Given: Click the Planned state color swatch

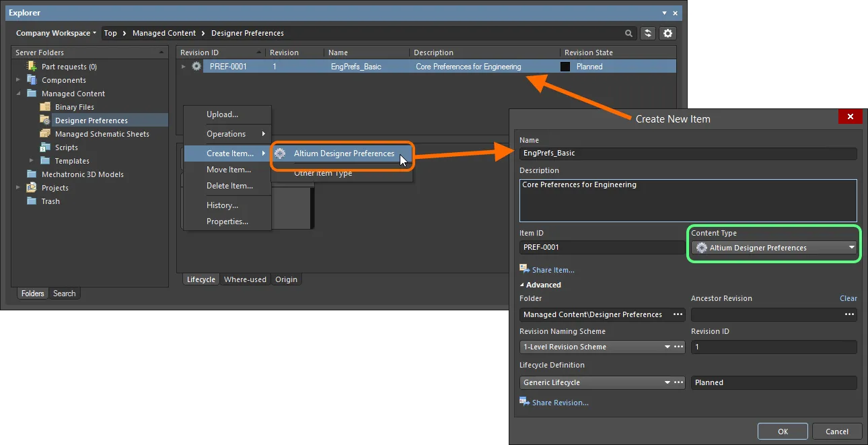Looking at the screenshot, I should pos(565,67).
